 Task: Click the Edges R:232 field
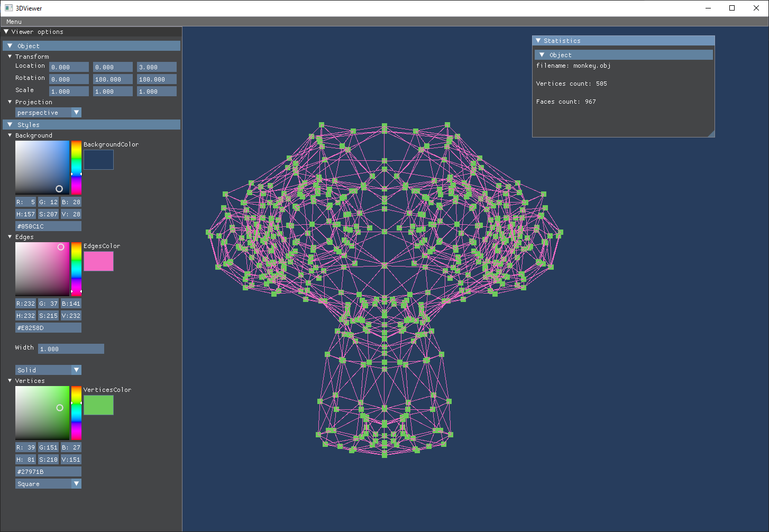point(25,304)
